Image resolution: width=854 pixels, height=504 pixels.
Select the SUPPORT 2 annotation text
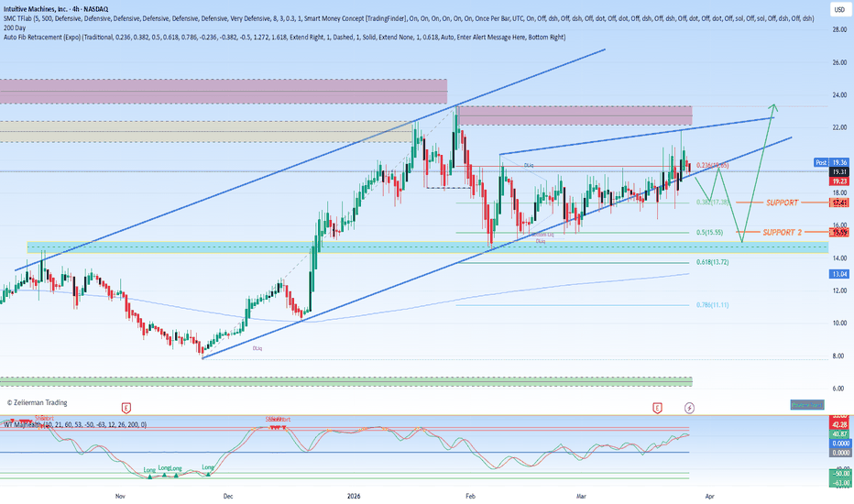pos(783,232)
